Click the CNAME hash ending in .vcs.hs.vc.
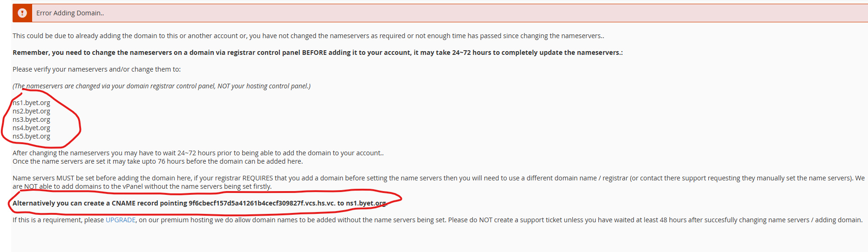Screen dimensions: 868x252 click(x=262, y=203)
